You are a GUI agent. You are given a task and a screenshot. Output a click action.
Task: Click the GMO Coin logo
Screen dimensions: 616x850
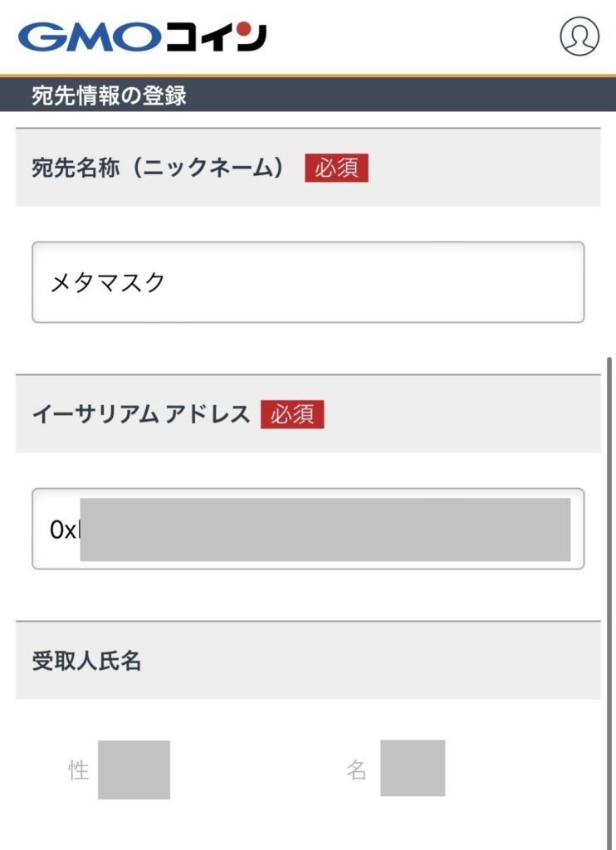142,37
